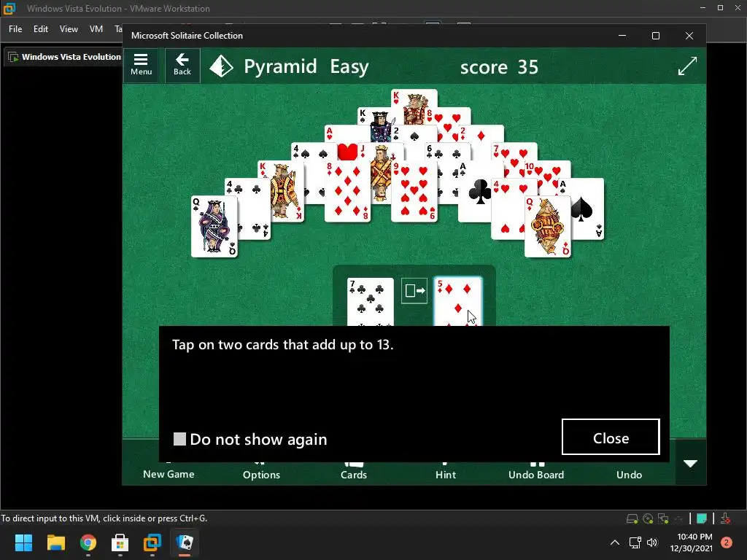Screen dimensions: 747x560
Task: Select the Queen of spades pyramid card
Action: [214, 227]
